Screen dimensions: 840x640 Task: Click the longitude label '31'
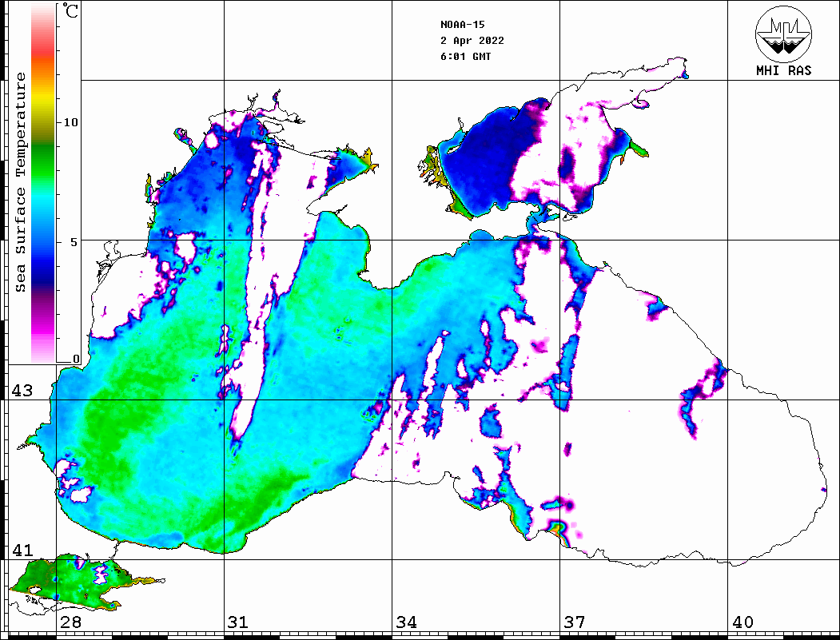(238, 622)
